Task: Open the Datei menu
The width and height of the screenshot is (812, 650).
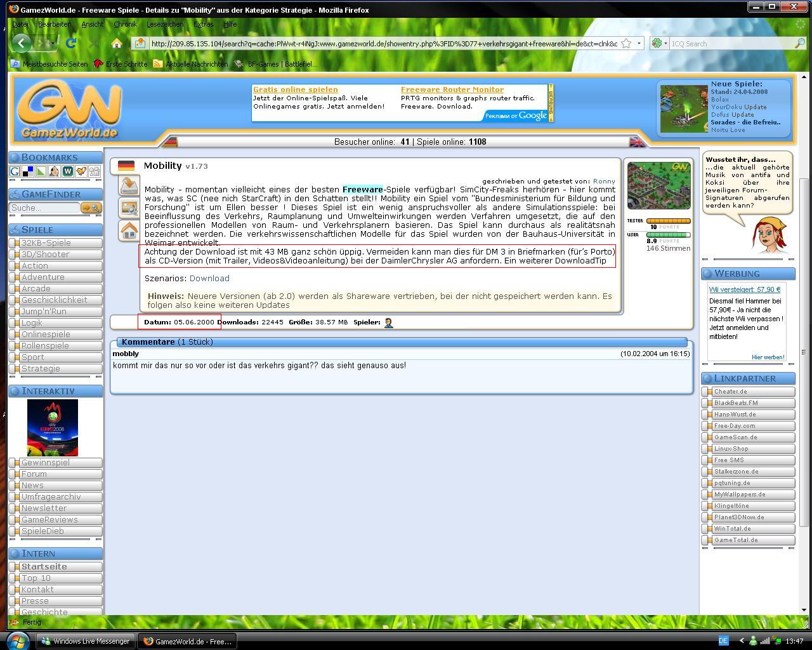Action: pyautogui.click(x=20, y=24)
